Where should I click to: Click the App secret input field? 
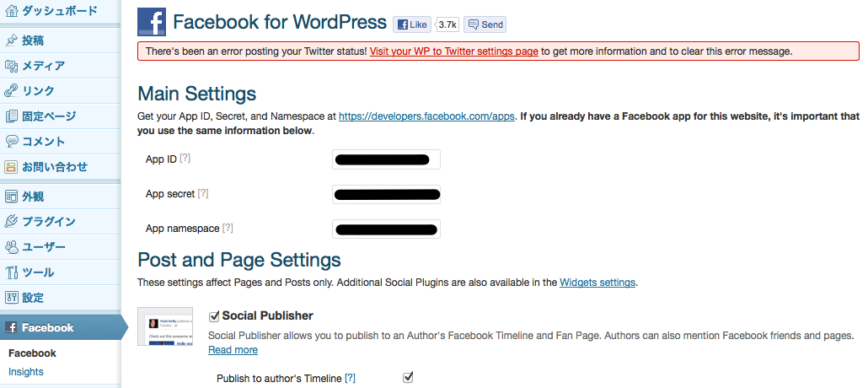[387, 194]
